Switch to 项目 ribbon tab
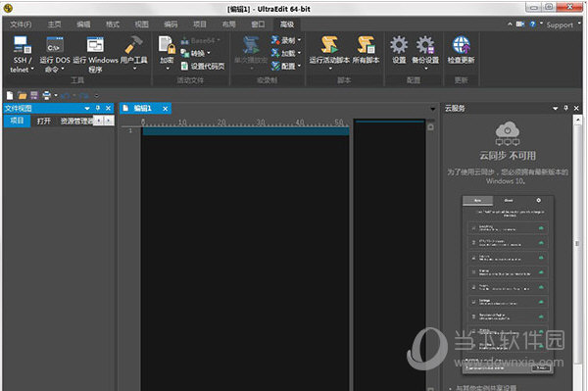 click(200, 24)
